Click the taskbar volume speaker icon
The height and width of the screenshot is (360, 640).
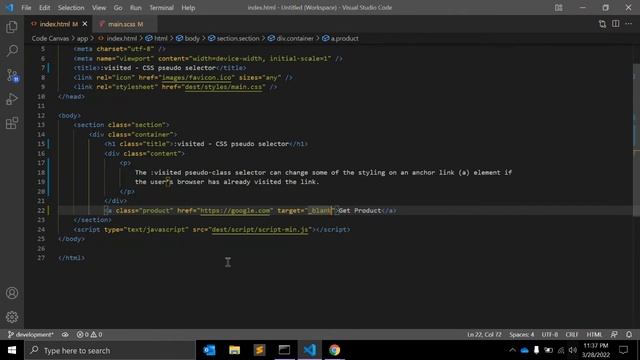(573, 350)
